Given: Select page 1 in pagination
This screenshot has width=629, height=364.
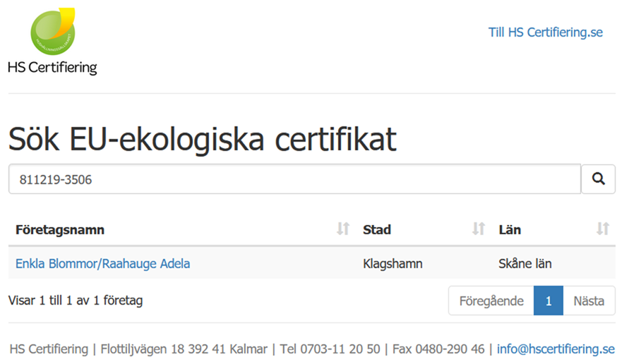Looking at the screenshot, I should 549,301.
